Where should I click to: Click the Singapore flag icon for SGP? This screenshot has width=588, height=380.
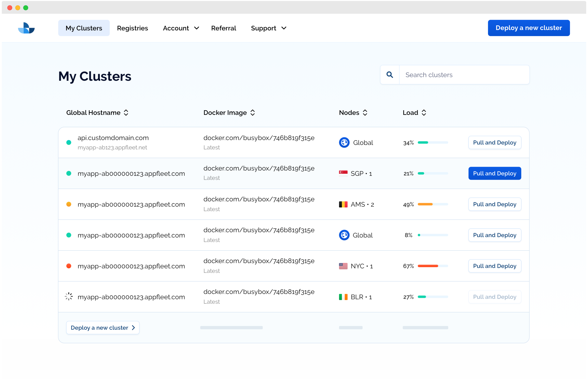343,173
